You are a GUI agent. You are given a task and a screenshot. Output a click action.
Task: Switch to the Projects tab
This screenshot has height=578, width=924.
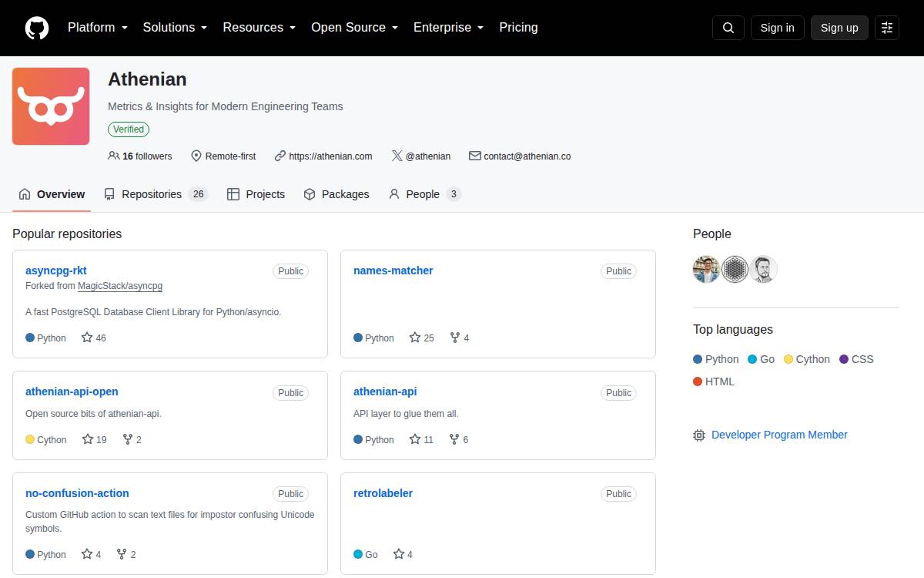click(256, 194)
